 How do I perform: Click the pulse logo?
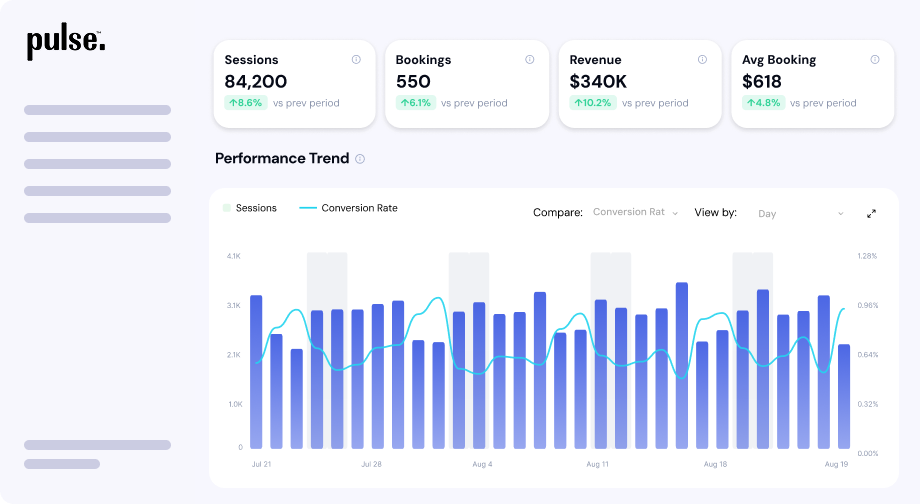(66, 43)
